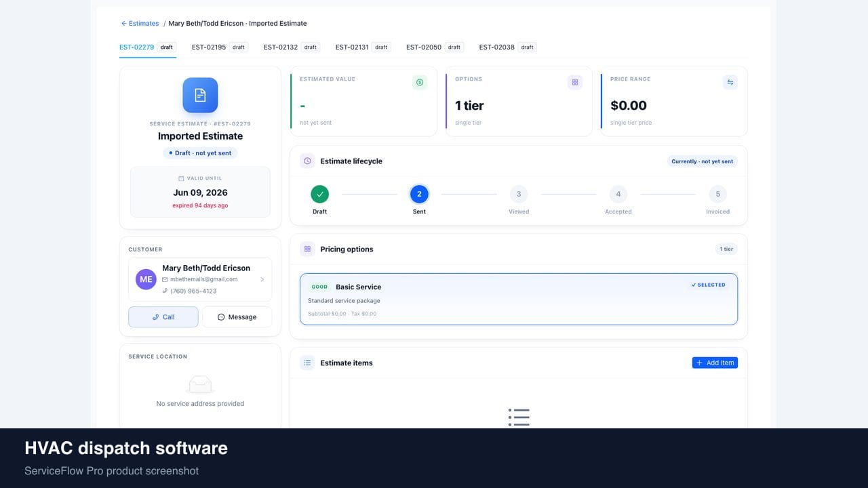Screen dimensions: 868x488
Task: Click the grid icon in Options card
Action: click(x=575, y=82)
